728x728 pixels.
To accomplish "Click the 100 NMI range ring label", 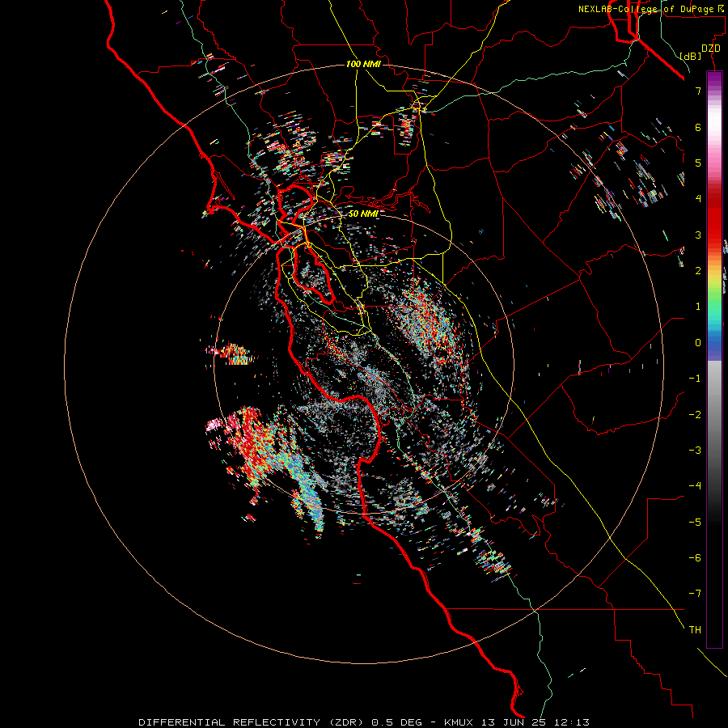I will click(x=363, y=64).
